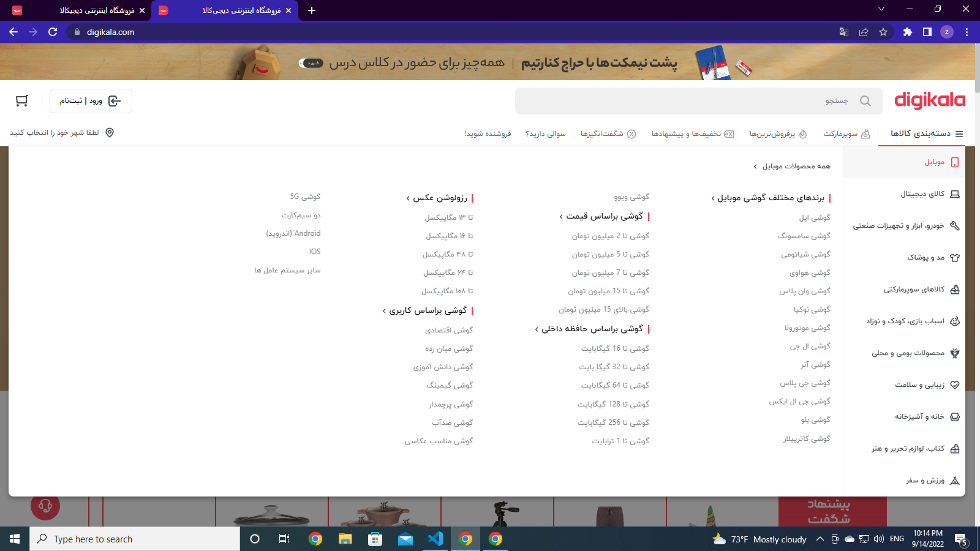Screen dimensions: 980x551
Task: Select زیبایی و سلامت category
Action: (x=904, y=385)
